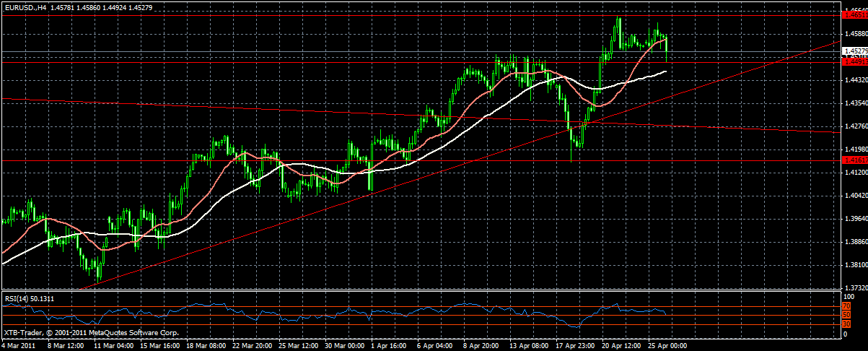Viewport: 868px width, 351px height.
Task: Select the current price label 1.45279
Action: click(854, 51)
